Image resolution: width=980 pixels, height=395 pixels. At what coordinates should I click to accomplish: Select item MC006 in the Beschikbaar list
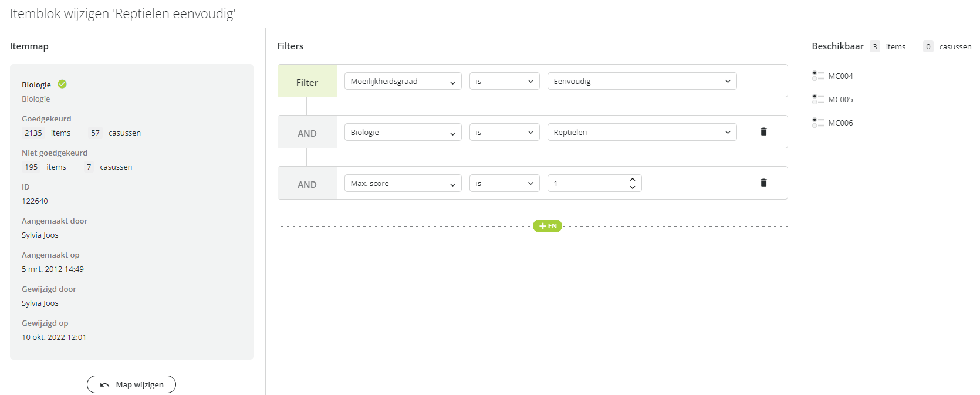click(x=840, y=123)
